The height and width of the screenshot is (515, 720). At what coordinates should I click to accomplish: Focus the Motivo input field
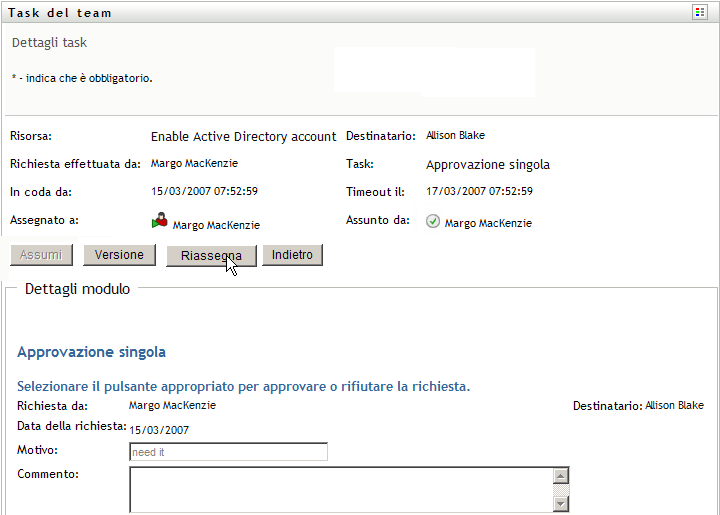point(228,452)
